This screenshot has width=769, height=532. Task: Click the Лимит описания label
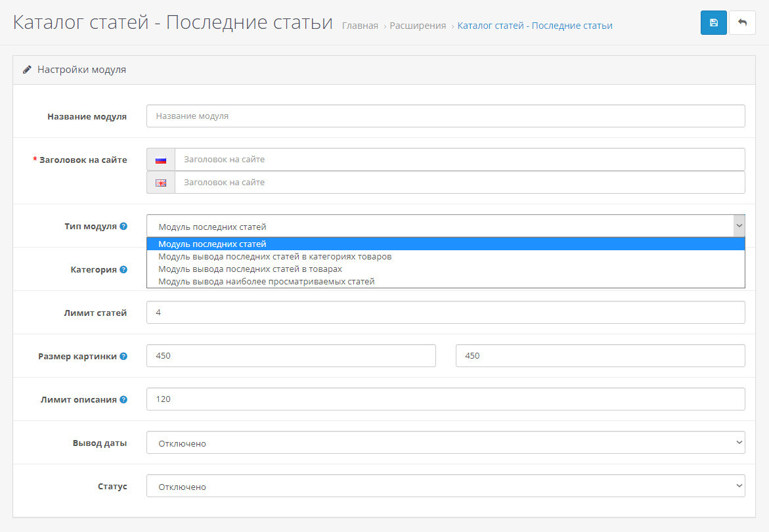78,399
